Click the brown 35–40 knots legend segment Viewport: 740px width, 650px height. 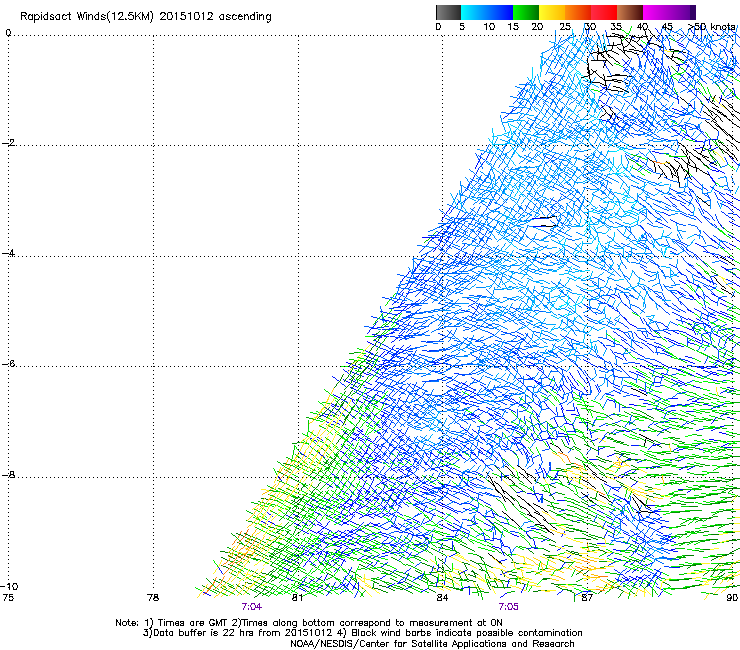[630, 12]
